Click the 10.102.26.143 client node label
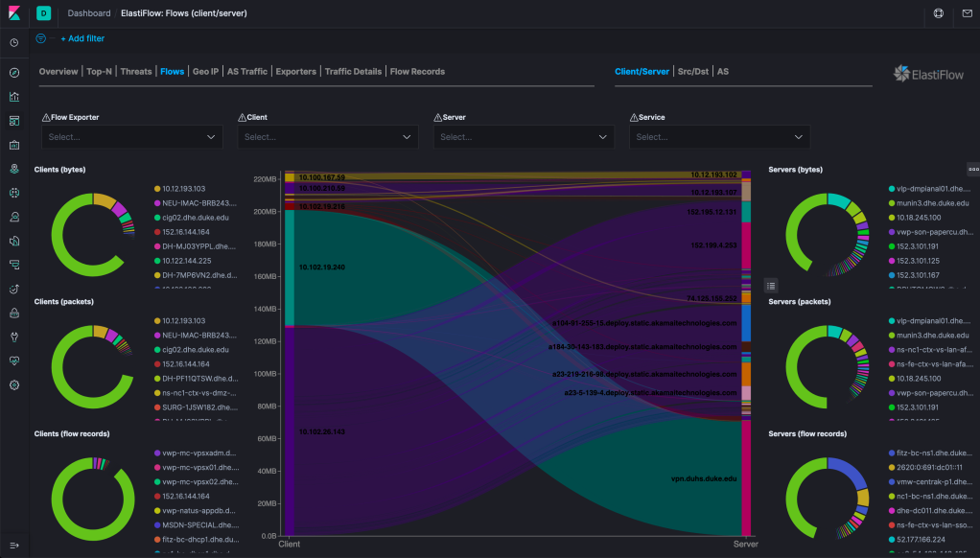 click(322, 431)
